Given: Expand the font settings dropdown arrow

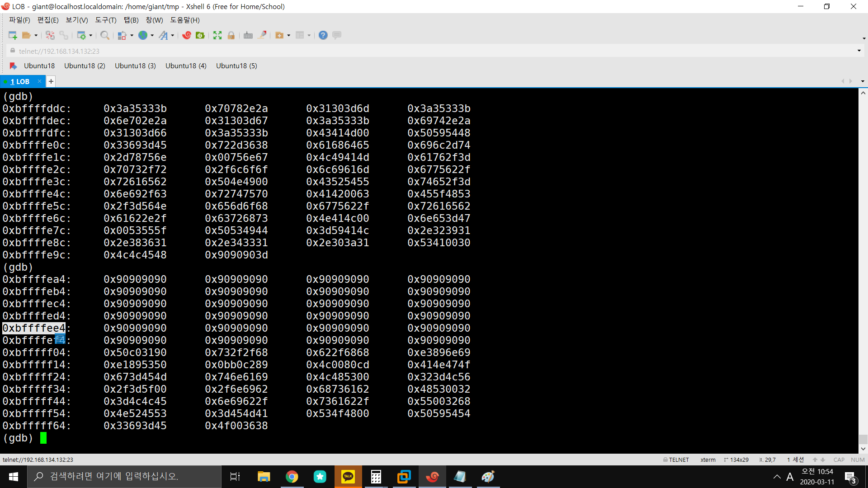Looking at the screenshot, I should 173,35.
